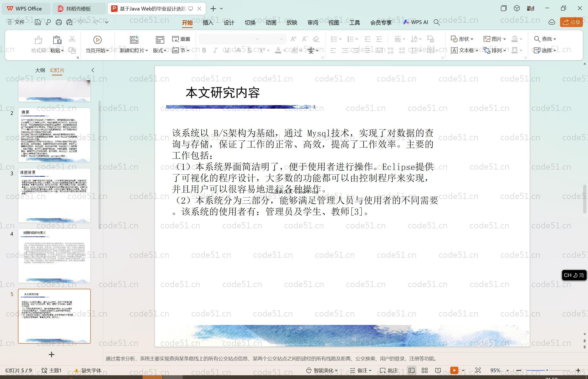This screenshot has width=588, height=379.
Task: Click the zoom in plus icon
Action: pyautogui.click(x=578, y=370)
